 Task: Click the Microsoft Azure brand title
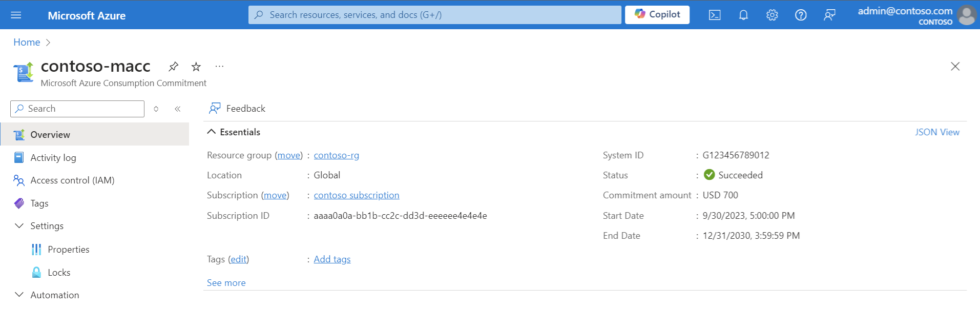point(87,15)
